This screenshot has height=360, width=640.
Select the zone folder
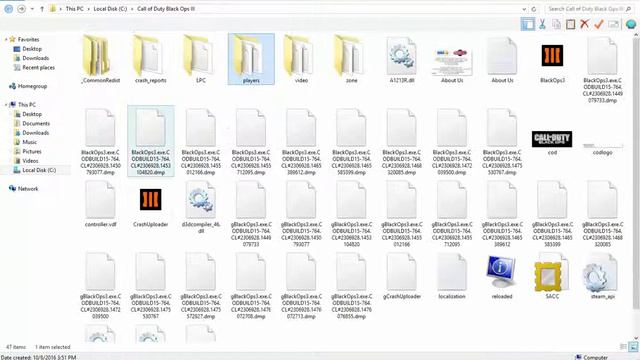pos(351,60)
